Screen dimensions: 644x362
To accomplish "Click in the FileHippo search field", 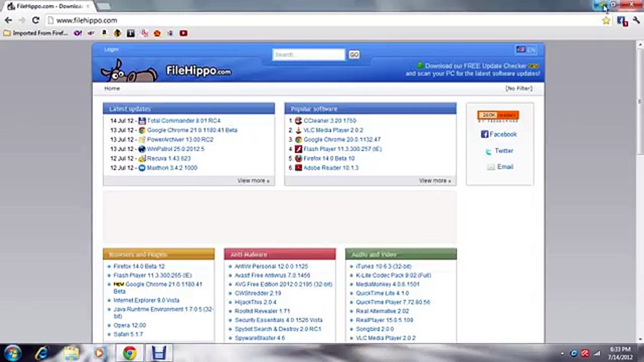I will coord(308,55).
